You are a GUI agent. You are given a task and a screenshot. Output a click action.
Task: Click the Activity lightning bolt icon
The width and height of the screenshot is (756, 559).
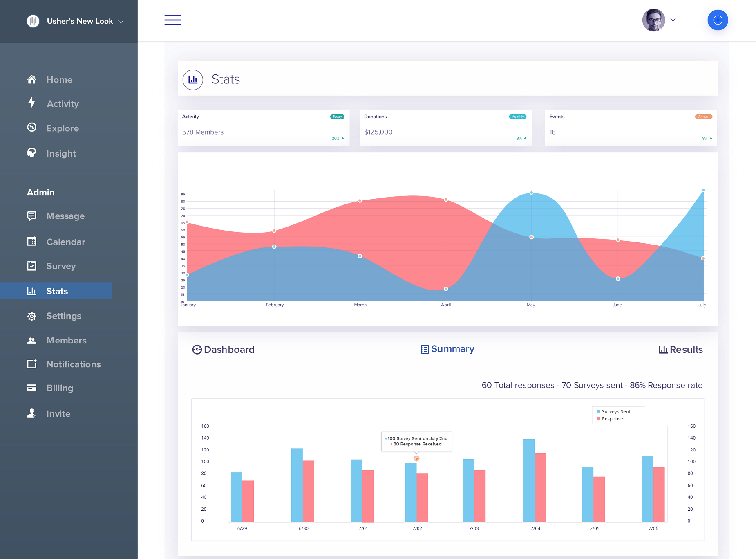(32, 103)
